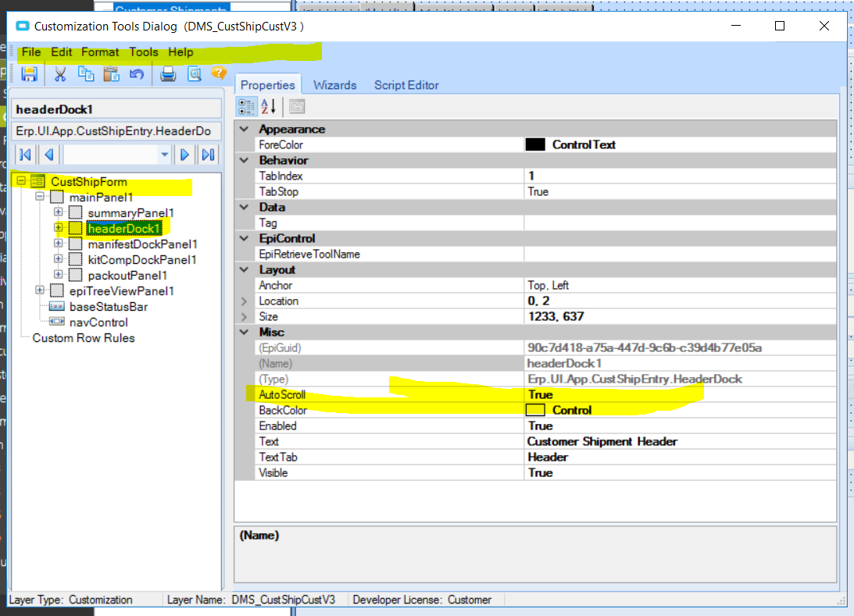Viewport: 854px width, 616px height.
Task: Click the Copy toolbar icon
Action: 85,74
